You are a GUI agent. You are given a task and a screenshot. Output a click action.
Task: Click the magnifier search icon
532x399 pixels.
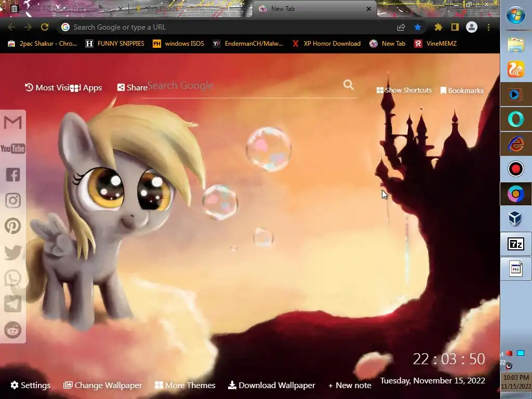click(x=349, y=85)
